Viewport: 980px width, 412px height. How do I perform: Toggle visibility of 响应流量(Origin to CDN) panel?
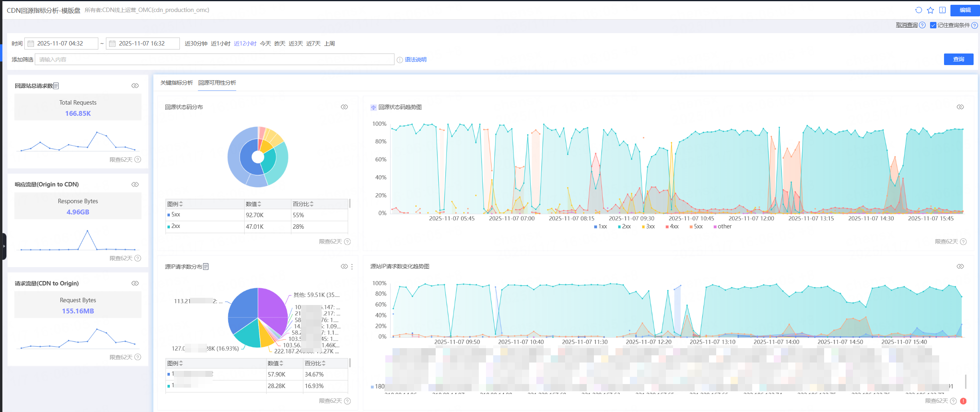(x=135, y=184)
